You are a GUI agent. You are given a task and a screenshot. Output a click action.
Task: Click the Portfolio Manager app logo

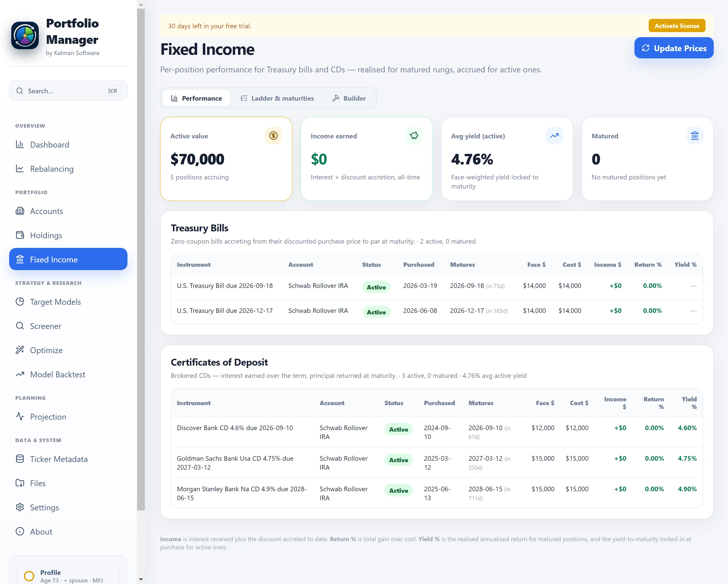(25, 35)
